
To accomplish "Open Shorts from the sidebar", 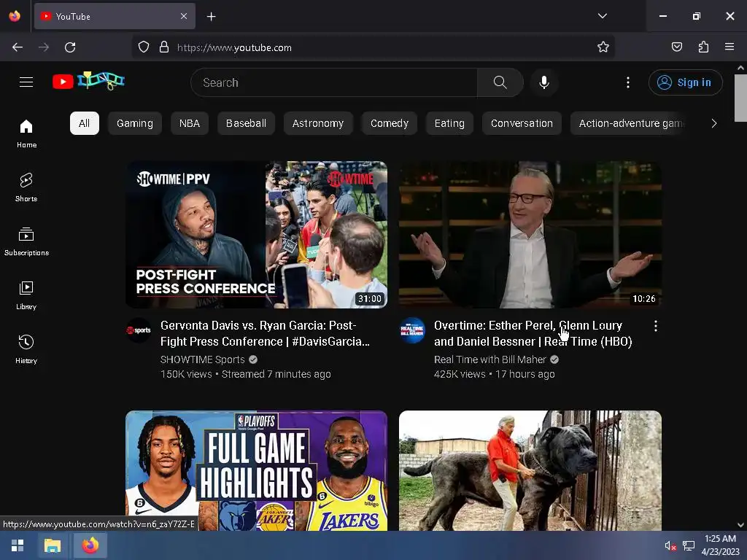I will coord(26,187).
